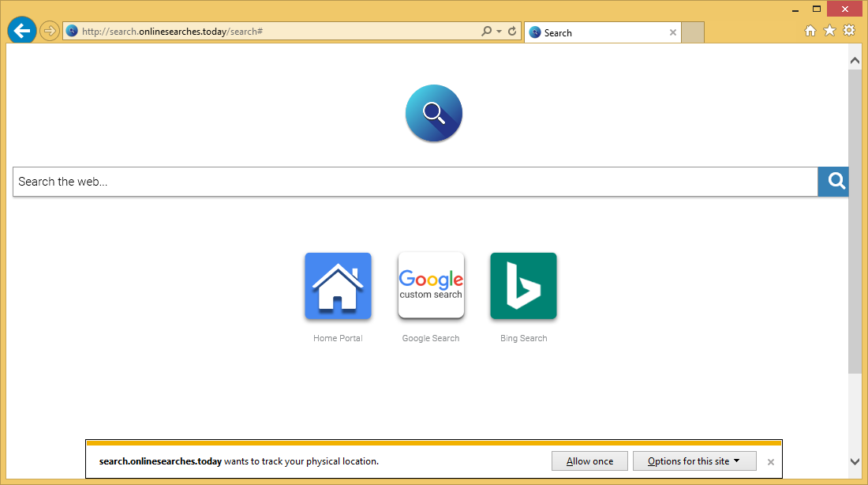Click the round magnifier logo
The height and width of the screenshot is (485, 868).
[434, 113]
